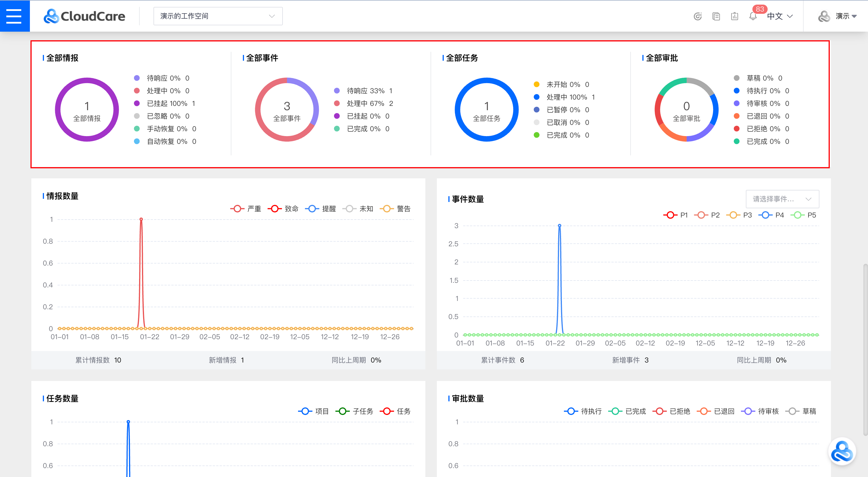Open notifications bell with 83 badge
The width and height of the screenshot is (868, 477).
753,16
